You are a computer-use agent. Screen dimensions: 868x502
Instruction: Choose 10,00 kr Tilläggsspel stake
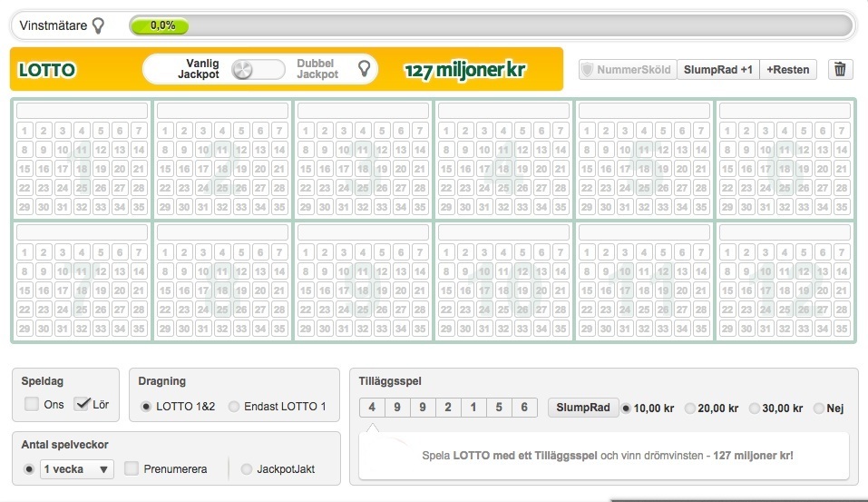626,408
